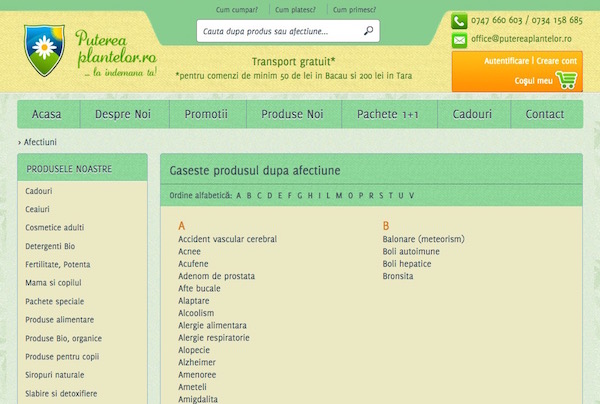Open the Creare cont link

pos(557,61)
